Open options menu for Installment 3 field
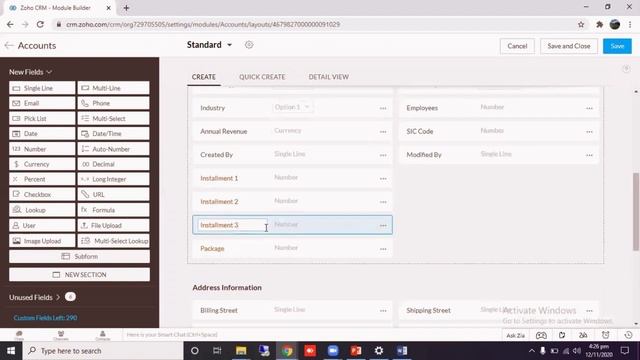The height and width of the screenshot is (360, 640). 383,225
